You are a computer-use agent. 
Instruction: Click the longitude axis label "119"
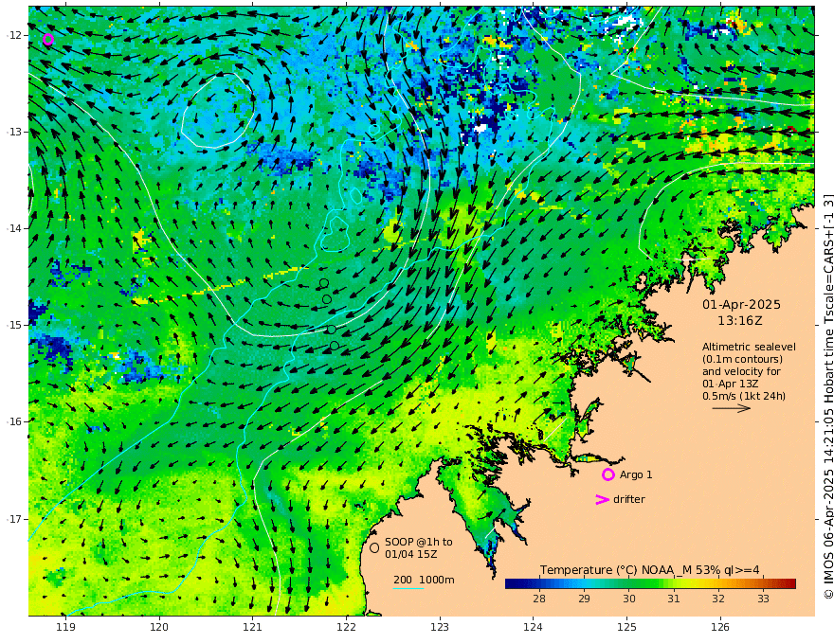click(x=65, y=627)
